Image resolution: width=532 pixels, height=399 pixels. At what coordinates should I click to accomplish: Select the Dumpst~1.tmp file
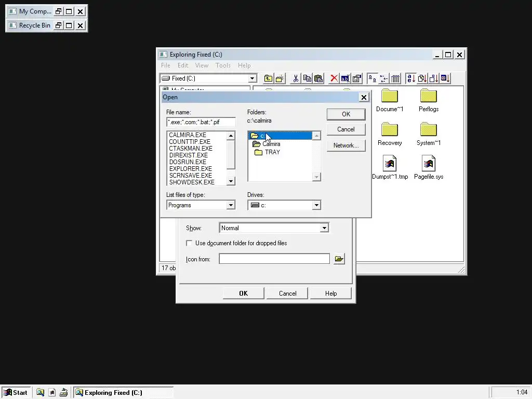coord(390,168)
